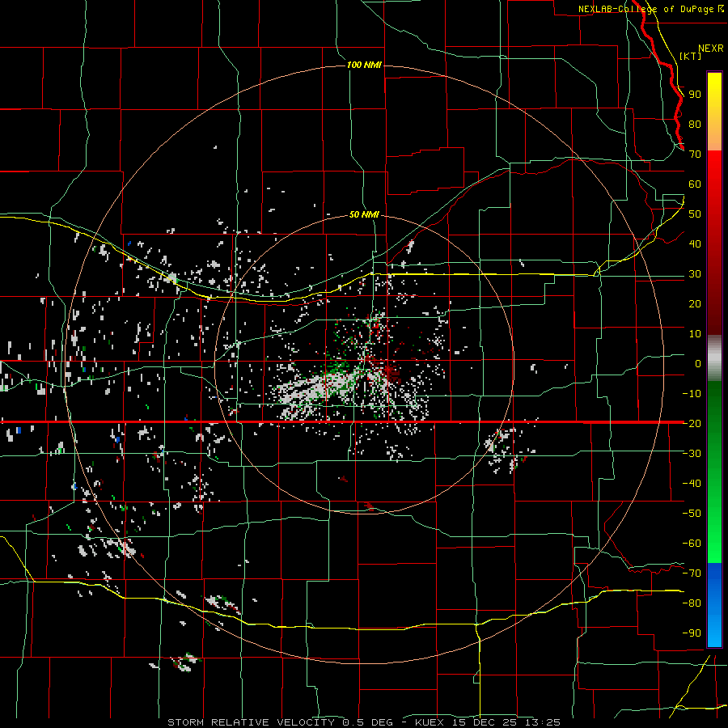Click the positive 80 value on velocity scale
This screenshot has height=728, width=728.
click(695, 125)
